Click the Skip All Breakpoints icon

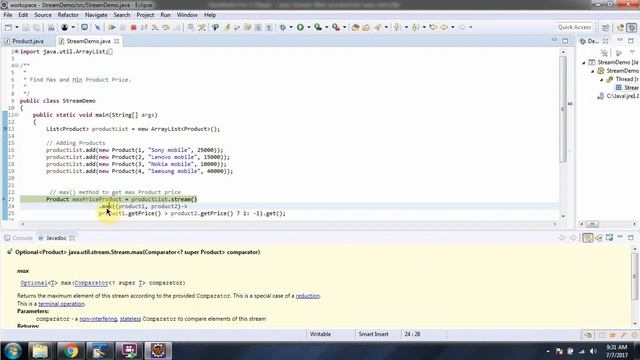98,27
